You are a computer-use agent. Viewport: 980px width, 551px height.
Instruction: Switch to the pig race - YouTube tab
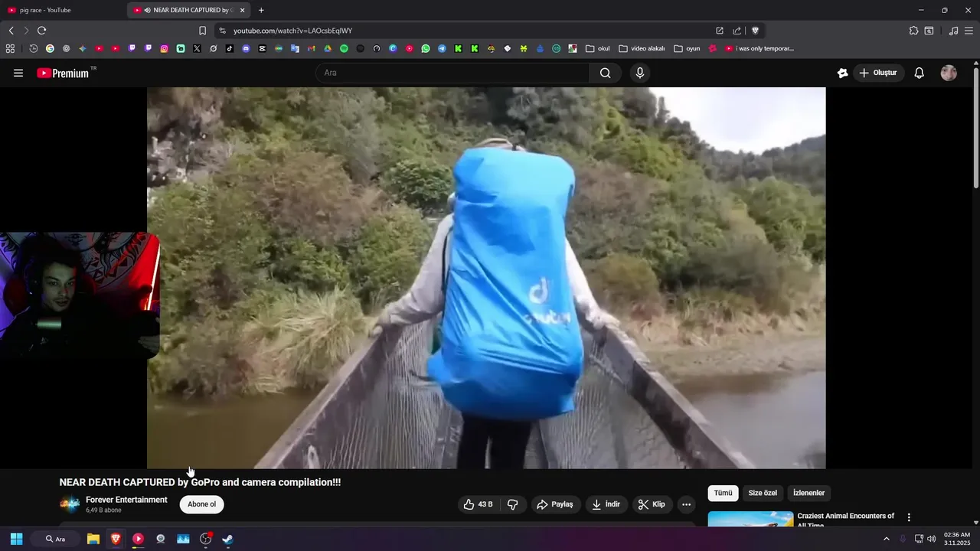tap(61, 10)
